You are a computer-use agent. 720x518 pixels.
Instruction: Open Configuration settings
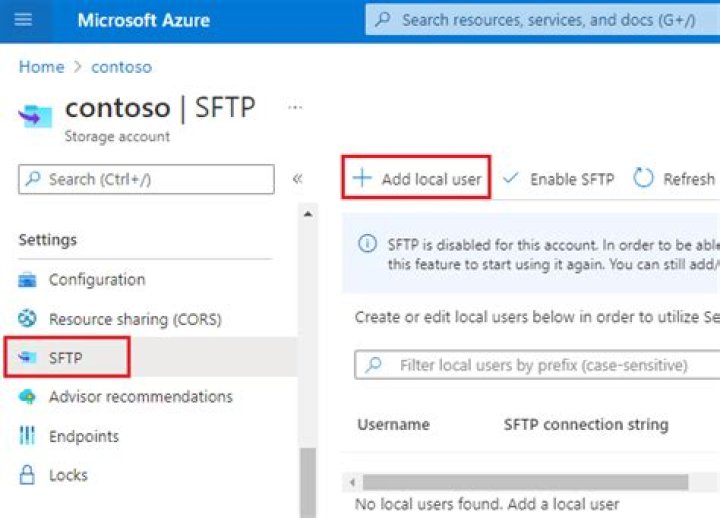pos(97,280)
